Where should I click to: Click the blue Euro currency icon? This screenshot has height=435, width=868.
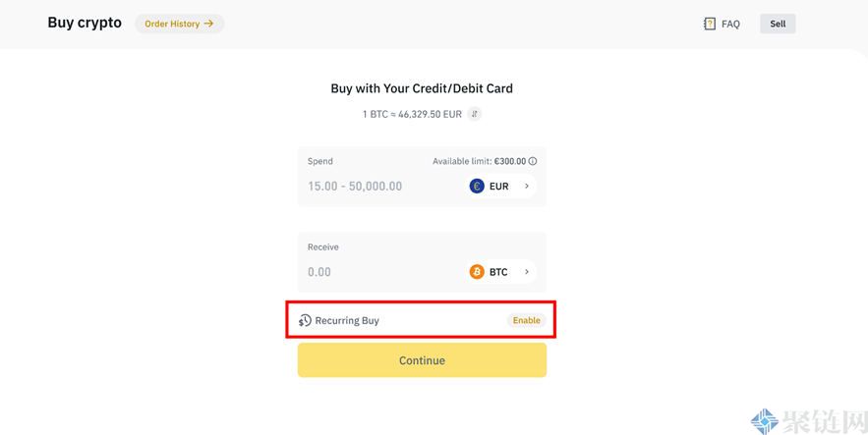[x=477, y=186]
